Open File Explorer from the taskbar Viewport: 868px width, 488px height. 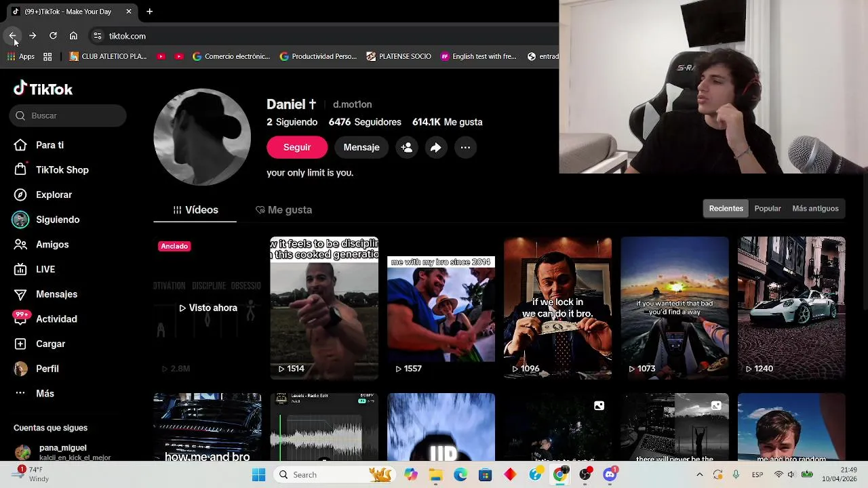[x=435, y=475]
